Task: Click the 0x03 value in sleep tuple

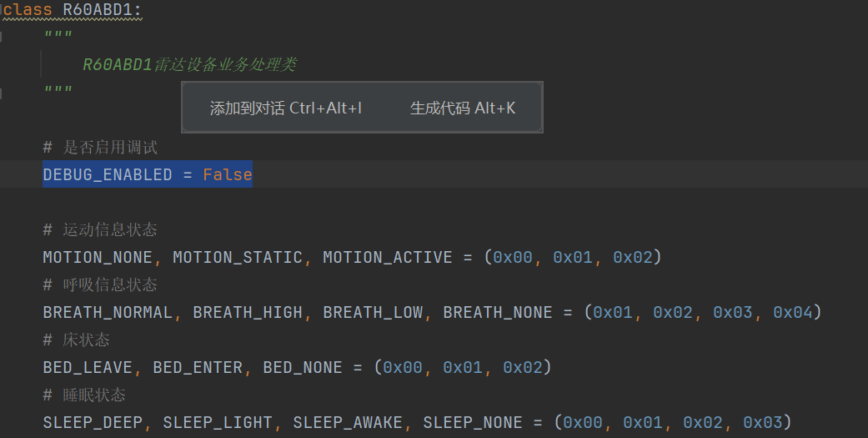Action: (763, 422)
